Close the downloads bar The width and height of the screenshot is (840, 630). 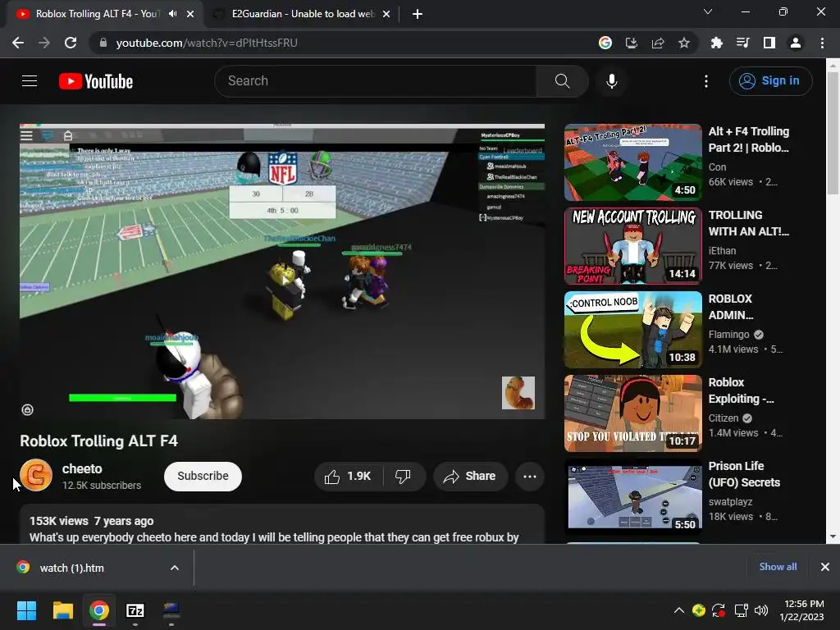point(825,567)
